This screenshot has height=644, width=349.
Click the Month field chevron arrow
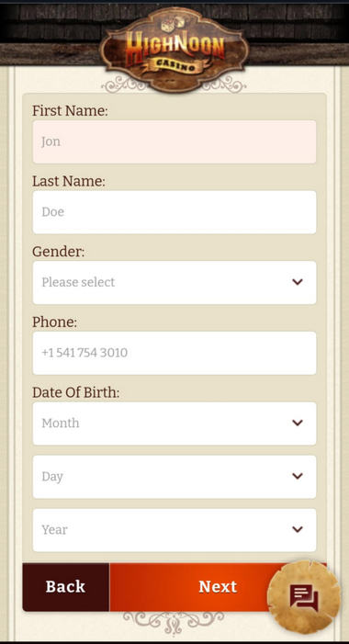[x=298, y=423]
